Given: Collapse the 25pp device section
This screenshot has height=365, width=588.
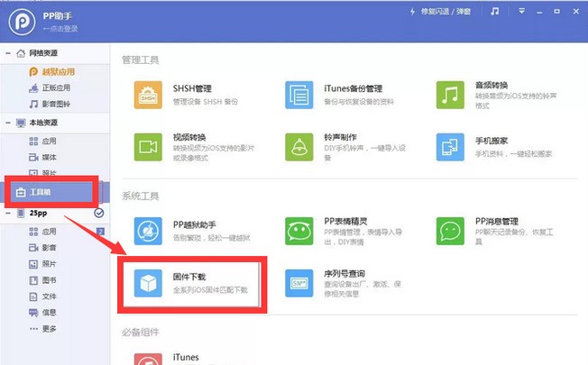Looking at the screenshot, I should pyautogui.click(x=8, y=213).
